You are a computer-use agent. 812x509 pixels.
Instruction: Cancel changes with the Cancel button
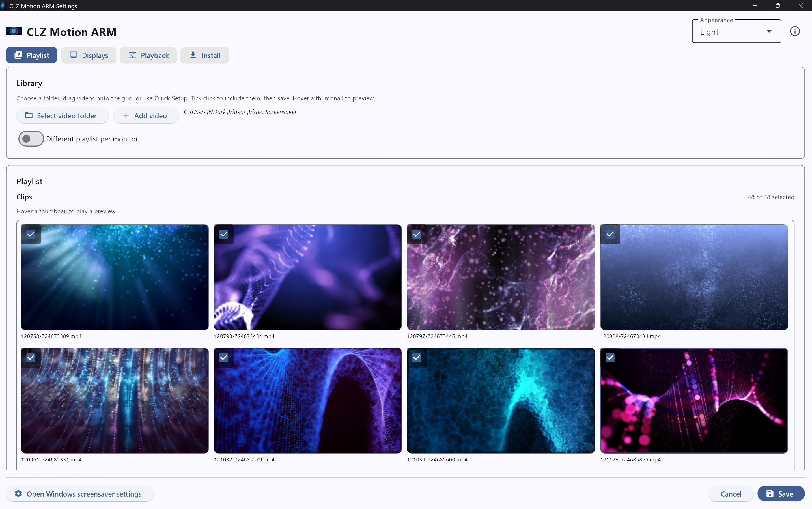click(x=731, y=493)
